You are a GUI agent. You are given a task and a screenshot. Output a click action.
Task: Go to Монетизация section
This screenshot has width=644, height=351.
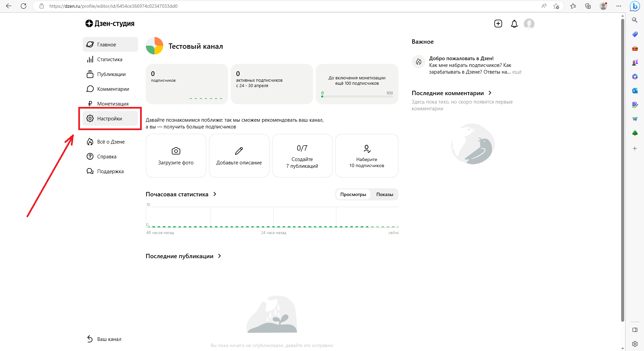pyautogui.click(x=113, y=104)
